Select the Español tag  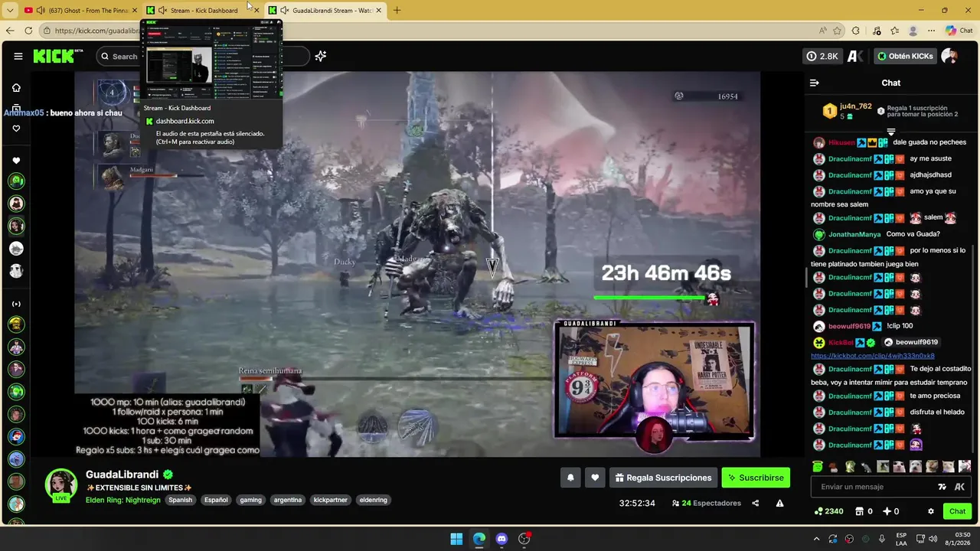pos(216,500)
